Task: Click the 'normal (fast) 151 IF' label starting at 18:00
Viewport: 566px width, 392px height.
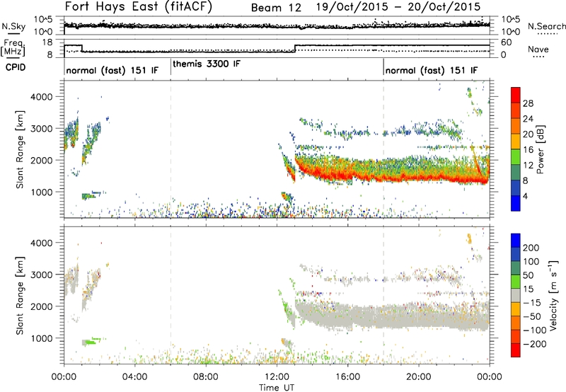Action: (432, 70)
